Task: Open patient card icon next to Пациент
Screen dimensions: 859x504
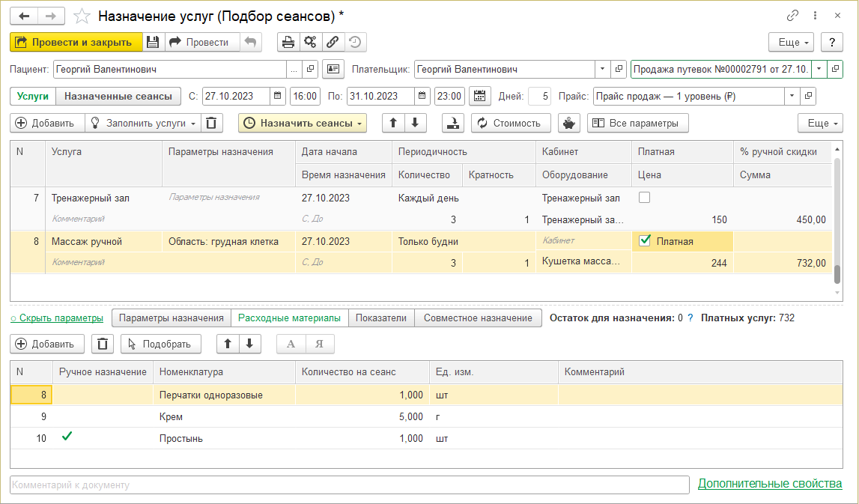Action: point(333,69)
